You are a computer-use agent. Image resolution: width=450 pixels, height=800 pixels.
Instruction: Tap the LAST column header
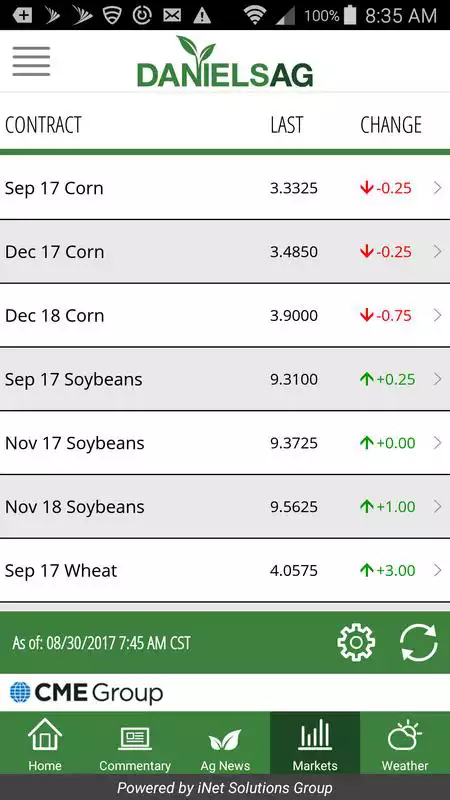(x=287, y=125)
